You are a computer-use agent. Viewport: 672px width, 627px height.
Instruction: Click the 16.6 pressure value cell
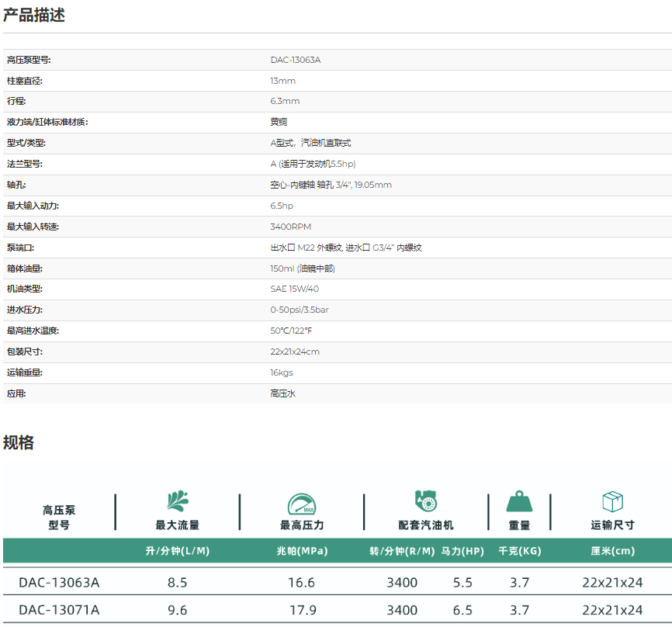click(302, 583)
